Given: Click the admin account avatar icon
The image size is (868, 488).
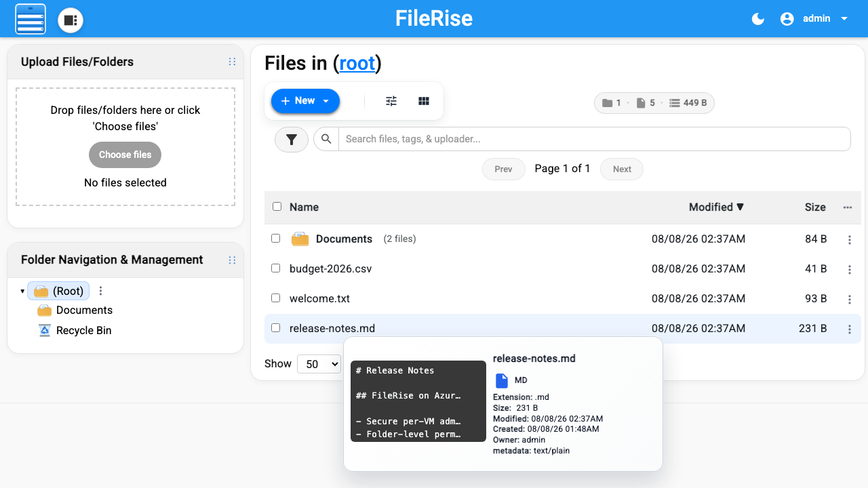Looking at the screenshot, I should (787, 19).
